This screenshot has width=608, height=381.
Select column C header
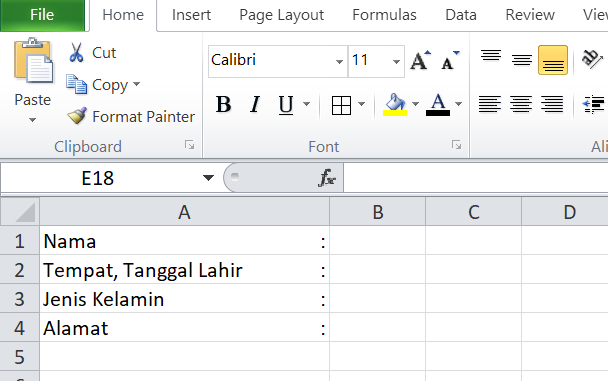[473, 212]
